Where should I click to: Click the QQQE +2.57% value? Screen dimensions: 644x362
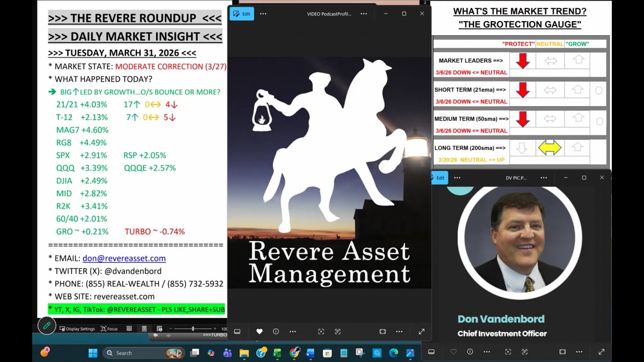tap(150, 168)
